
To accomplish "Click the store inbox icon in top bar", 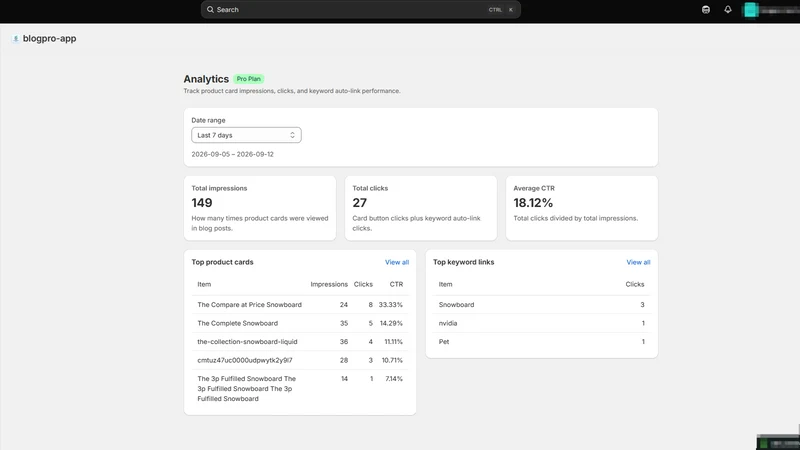I will point(706,9).
